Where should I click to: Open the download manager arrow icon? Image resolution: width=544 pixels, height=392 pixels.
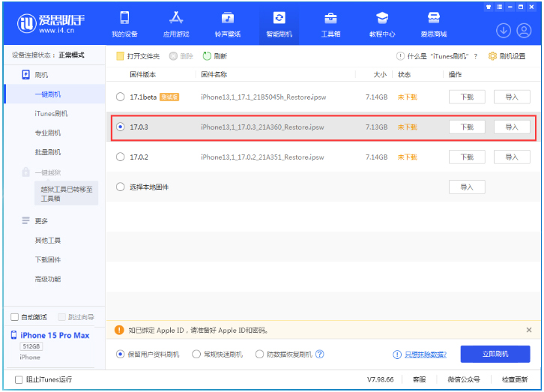pos(504,31)
